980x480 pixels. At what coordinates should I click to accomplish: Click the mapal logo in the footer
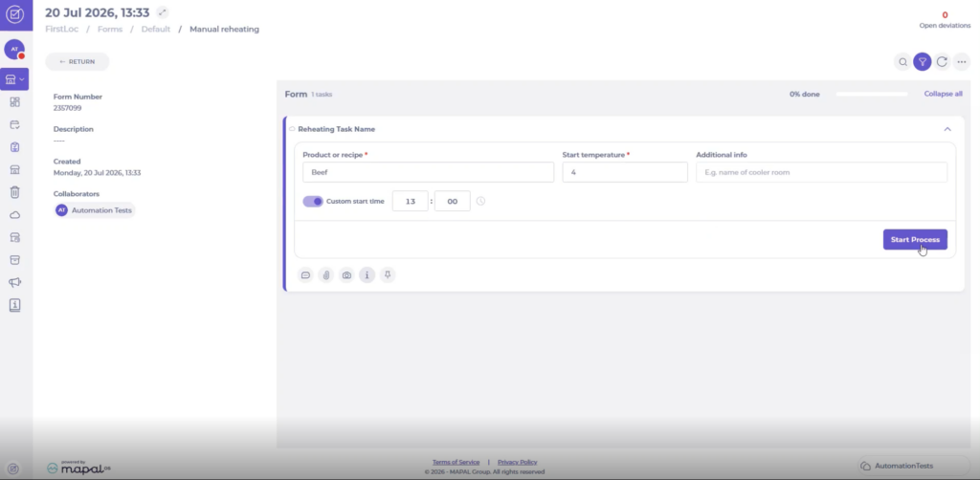79,467
